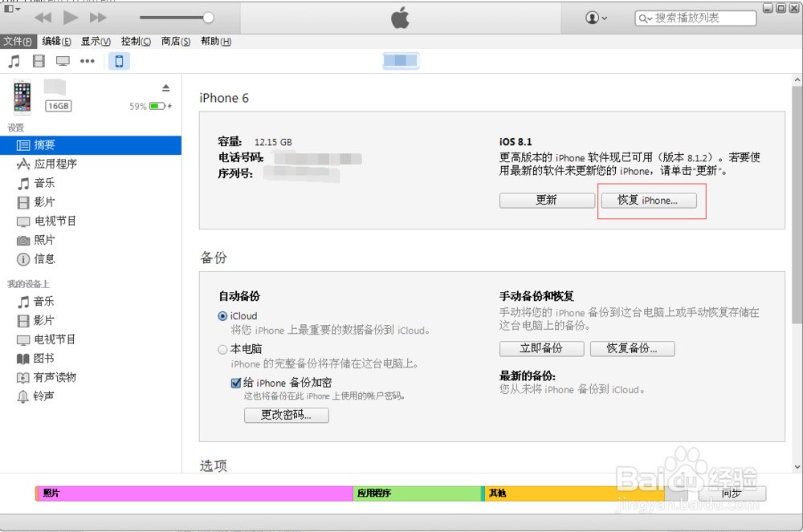803x532 pixels.
Task: Open the Movies library icon
Action: 39,61
